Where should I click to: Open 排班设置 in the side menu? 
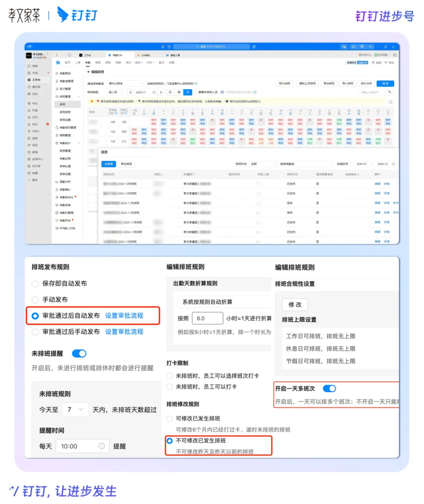(65, 120)
